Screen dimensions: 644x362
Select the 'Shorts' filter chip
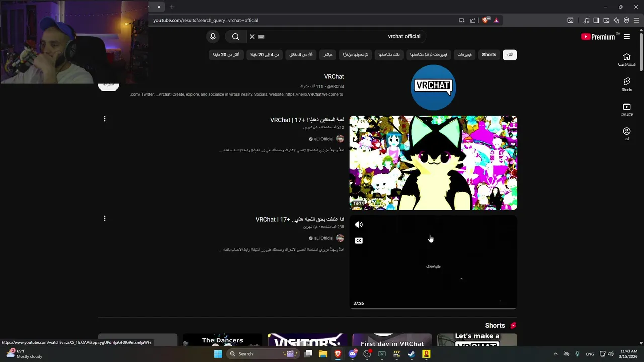tap(489, 55)
